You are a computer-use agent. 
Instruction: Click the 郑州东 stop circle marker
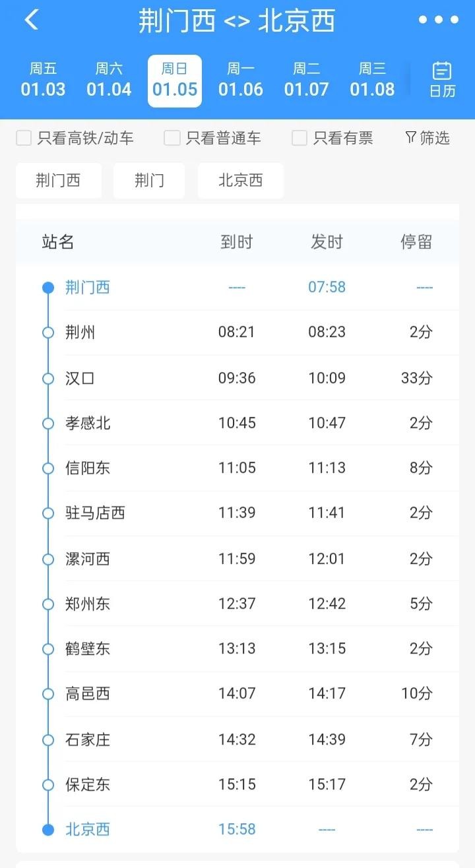point(48,604)
